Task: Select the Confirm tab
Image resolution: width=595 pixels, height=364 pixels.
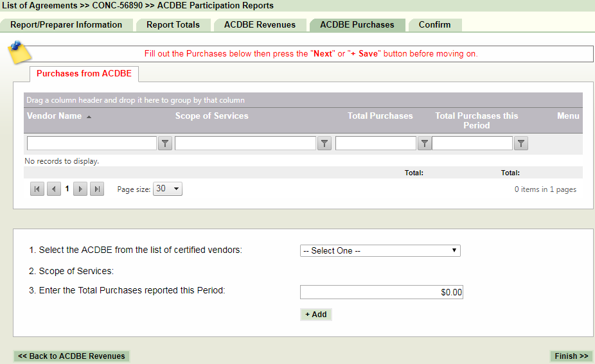Action: [x=434, y=25]
